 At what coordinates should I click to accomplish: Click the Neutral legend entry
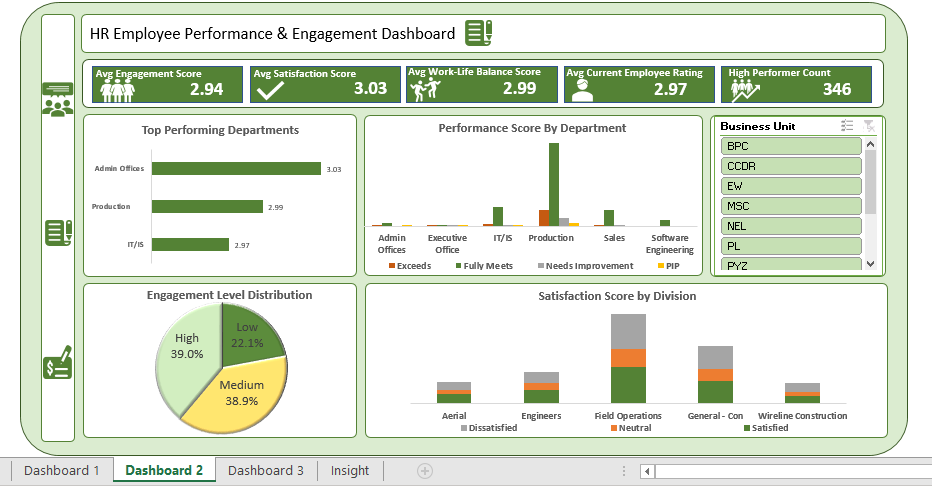coord(631,428)
